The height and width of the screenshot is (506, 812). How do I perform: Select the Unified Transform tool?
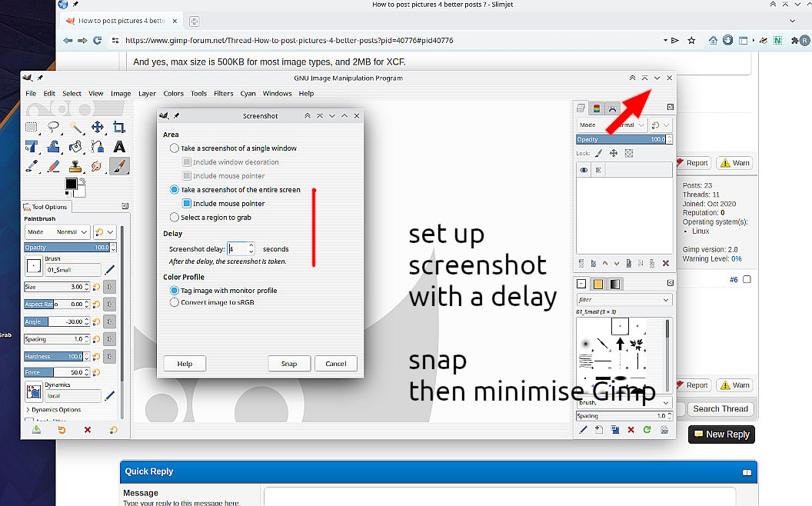pyautogui.click(x=32, y=147)
